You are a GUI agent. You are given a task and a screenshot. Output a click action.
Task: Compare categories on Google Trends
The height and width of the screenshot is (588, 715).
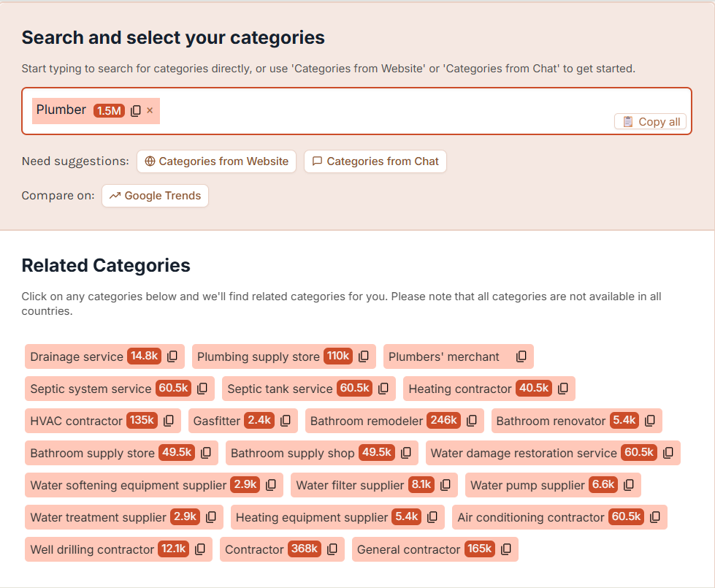click(155, 196)
